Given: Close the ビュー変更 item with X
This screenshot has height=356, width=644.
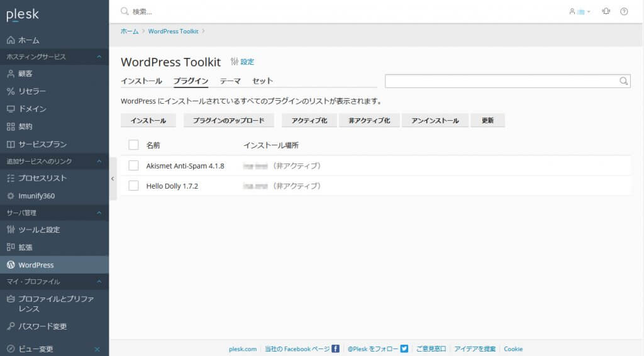Looking at the screenshot, I should [x=97, y=350].
